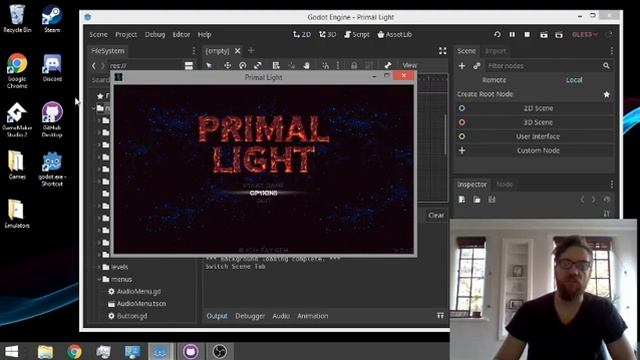Screen dimensions: 640x360
Task: Open the viewport View menu
Action: coord(409,65)
